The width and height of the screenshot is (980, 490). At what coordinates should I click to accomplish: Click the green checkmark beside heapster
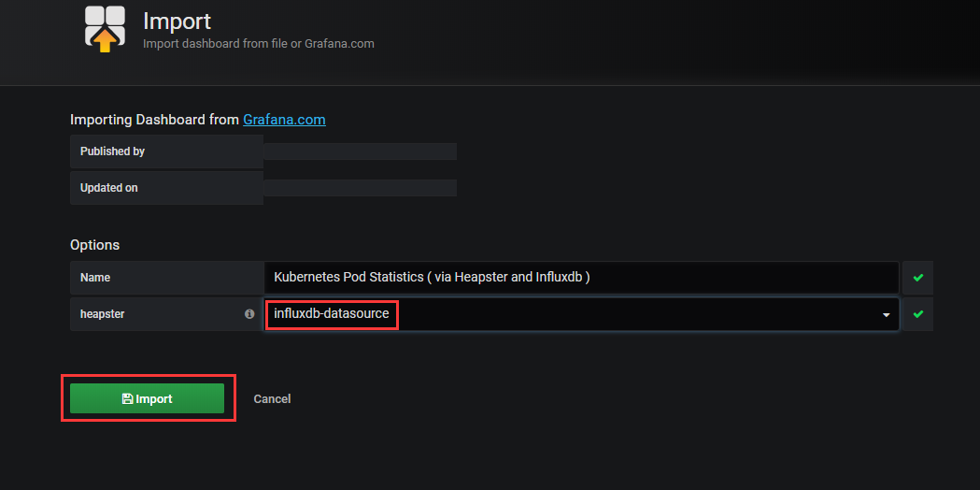(x=917, y=314)
